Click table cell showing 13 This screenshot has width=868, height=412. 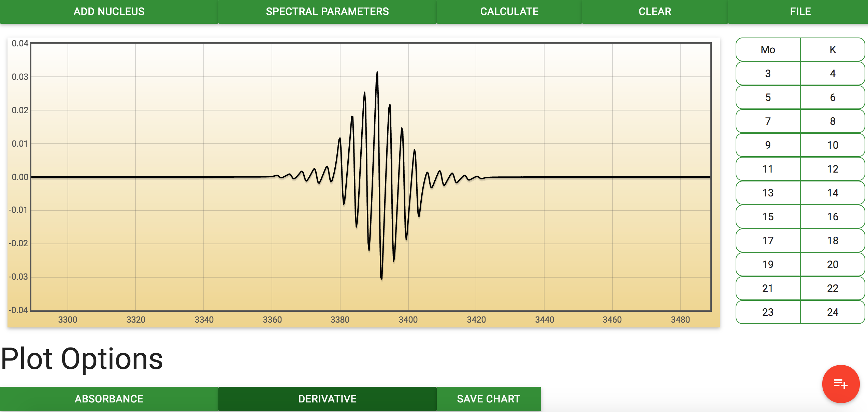[x=768, y=193]
